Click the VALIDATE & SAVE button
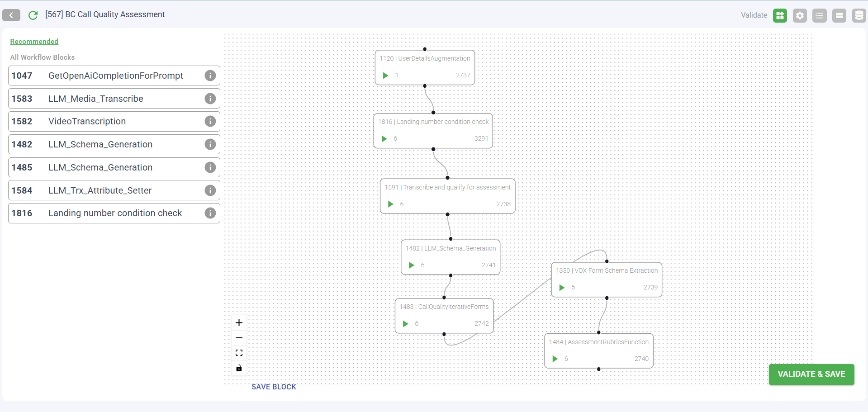Image resolution: width=868 pixels, height=412 pixels. click(811, 374)
